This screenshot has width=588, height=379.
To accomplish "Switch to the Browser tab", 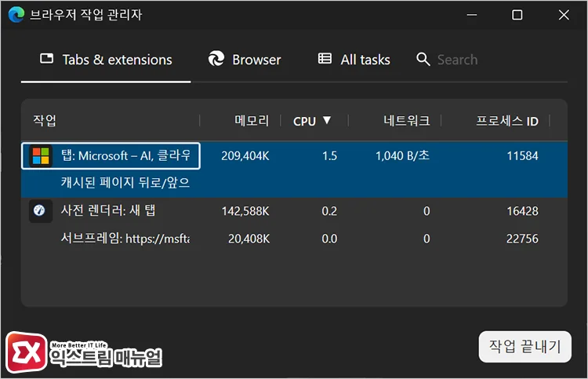I will (x=245, y=60).
